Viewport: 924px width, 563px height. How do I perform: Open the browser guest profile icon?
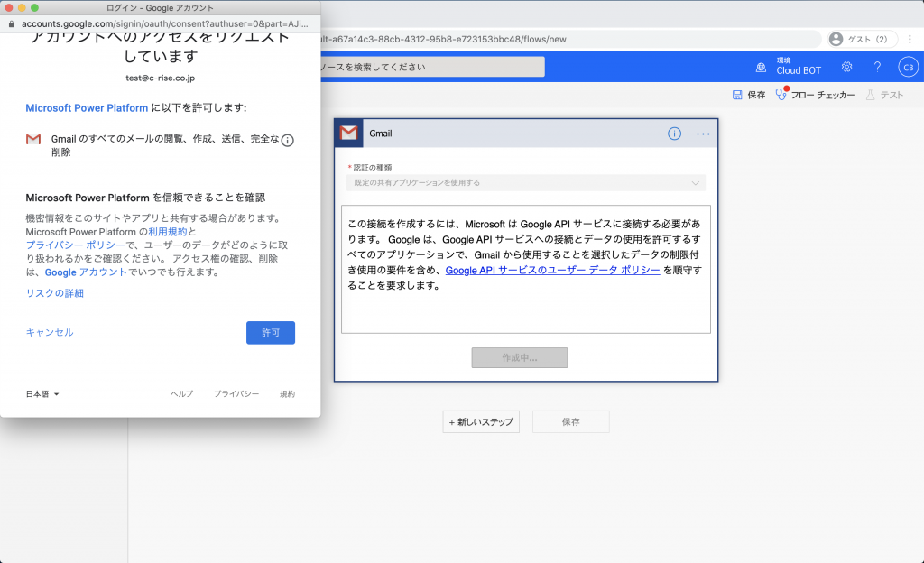pos(836,39)
